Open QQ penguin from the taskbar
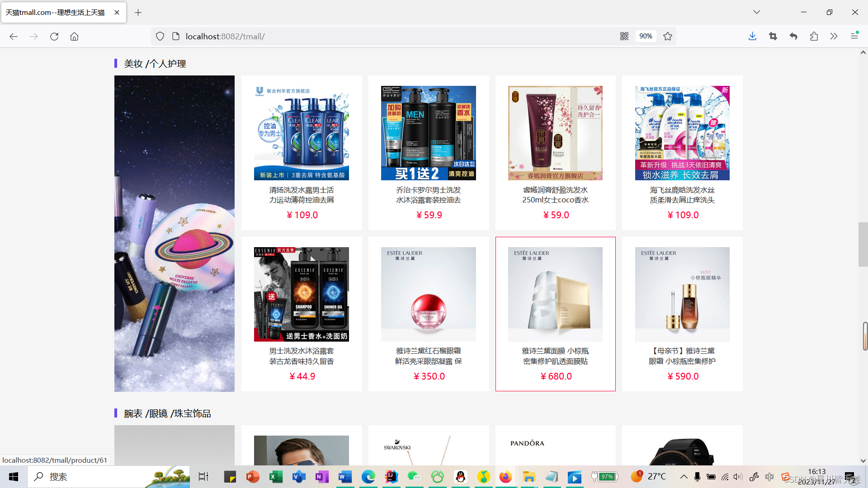The image size is (868, 488). point(460,477)
